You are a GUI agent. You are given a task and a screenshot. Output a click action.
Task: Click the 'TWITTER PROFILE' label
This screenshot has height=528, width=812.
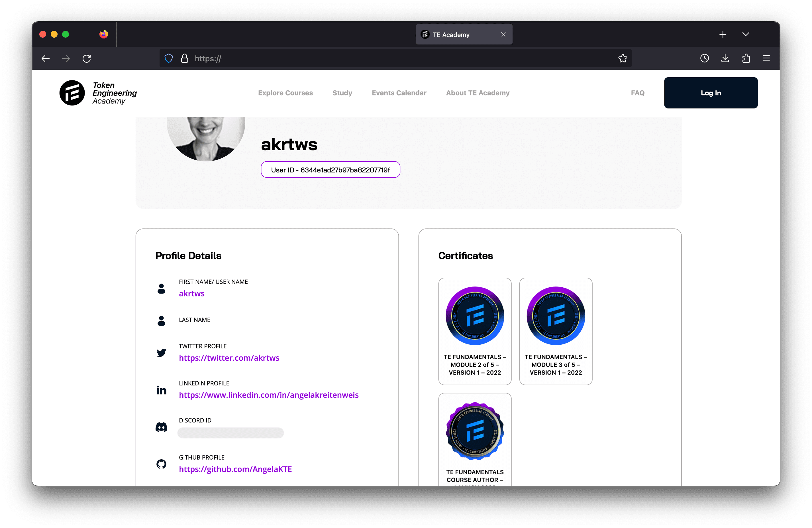[203, 346]
